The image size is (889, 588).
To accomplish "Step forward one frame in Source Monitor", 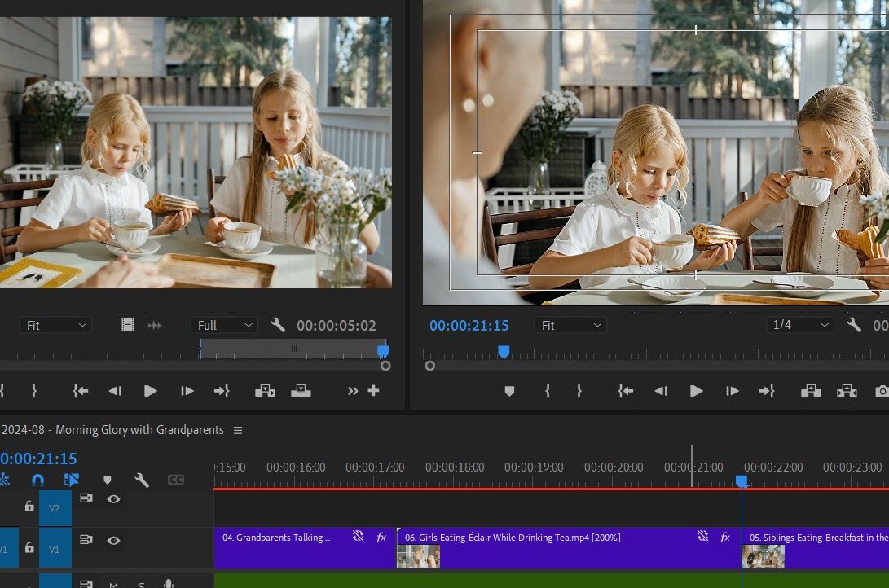I will (x=187, y=391).
